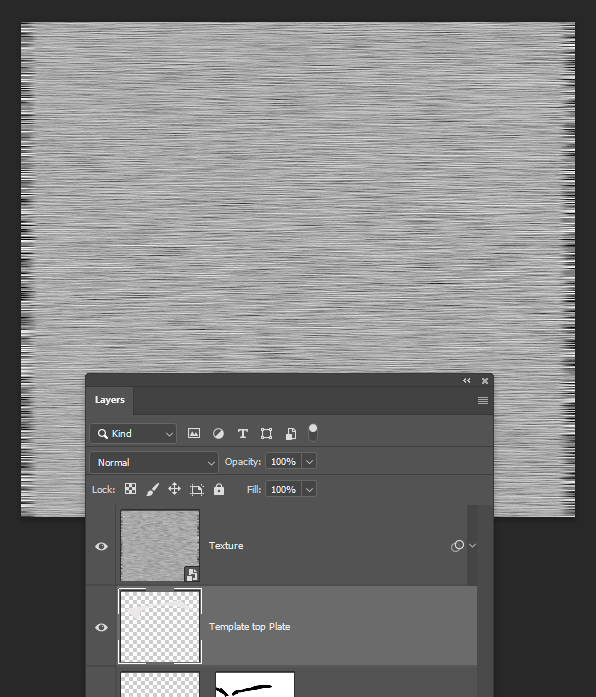Open the Opacity slider dropdown arrow
The image size is (596, 697).
(x=309, y=461)
